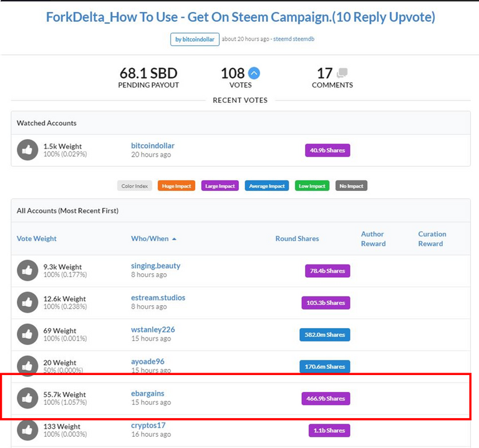Open ebargains account profile link
Image resolution: width=479 pixels, height=448 pixels.
pyautogui.click(x=148, y=393)
